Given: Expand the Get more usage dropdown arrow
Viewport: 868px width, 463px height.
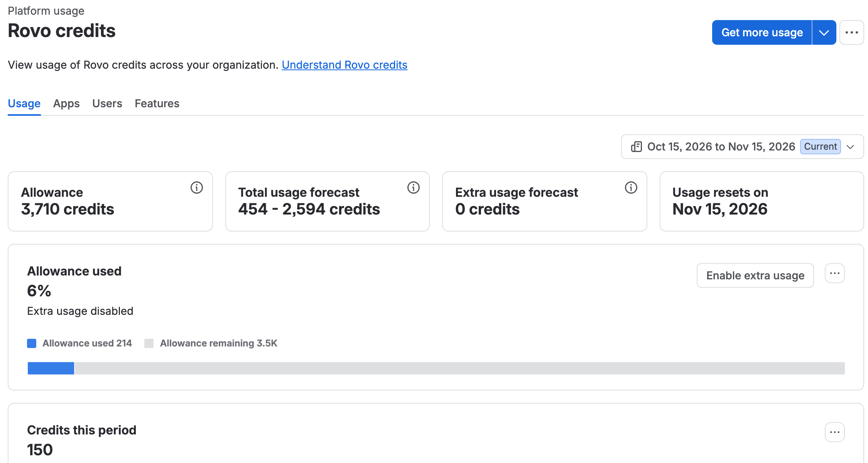Looking at the screenshot, I should click(824, 32).
